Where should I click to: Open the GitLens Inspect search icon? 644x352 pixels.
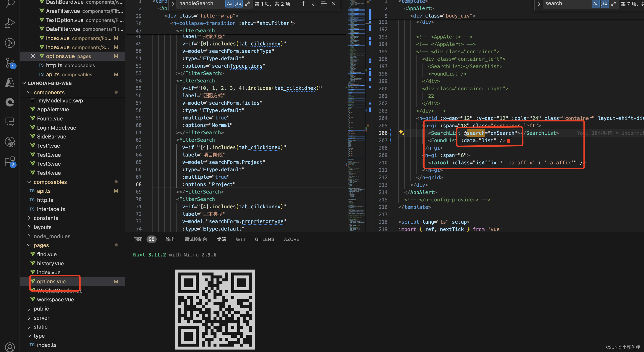[x=10, y=142]
